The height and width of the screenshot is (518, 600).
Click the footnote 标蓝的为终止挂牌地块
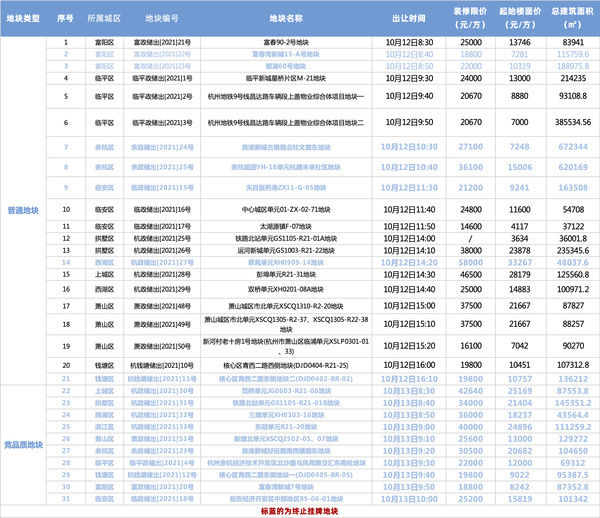(x=300, y=511)
